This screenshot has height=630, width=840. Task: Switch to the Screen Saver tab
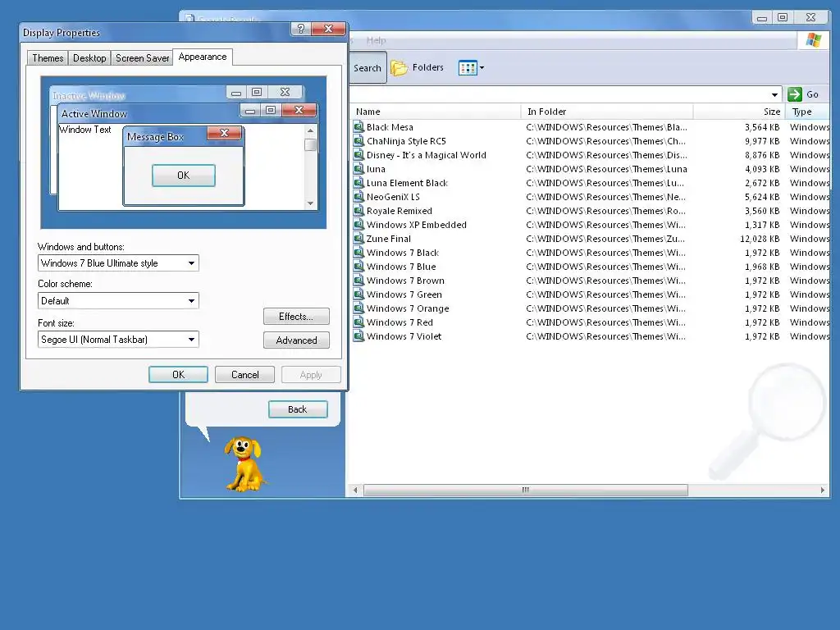point(143,58)
